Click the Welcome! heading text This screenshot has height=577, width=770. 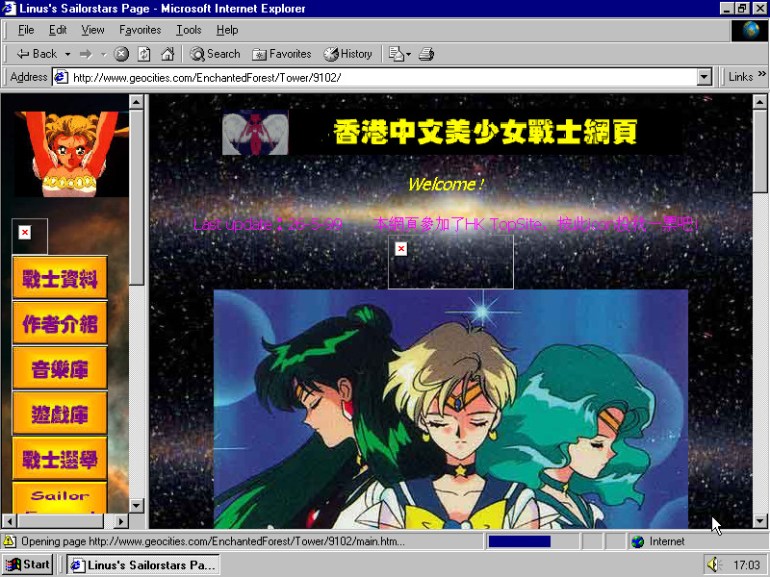pyautogui.click(x=446, y=184)
